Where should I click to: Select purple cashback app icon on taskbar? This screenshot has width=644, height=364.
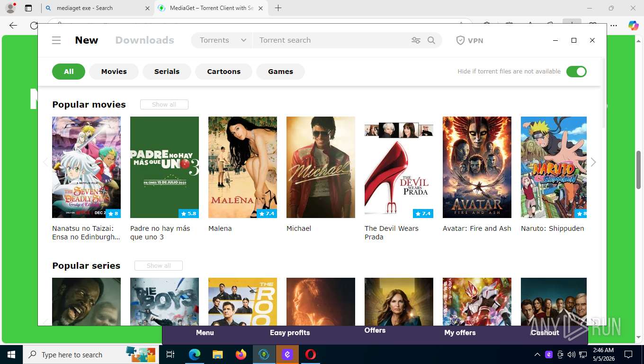[x=287, y=355]
